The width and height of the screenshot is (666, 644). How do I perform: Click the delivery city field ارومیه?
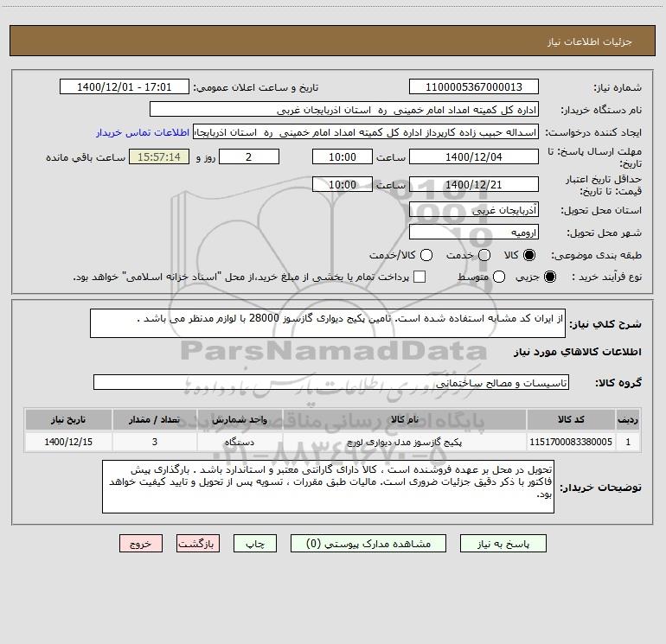[474, 233]
